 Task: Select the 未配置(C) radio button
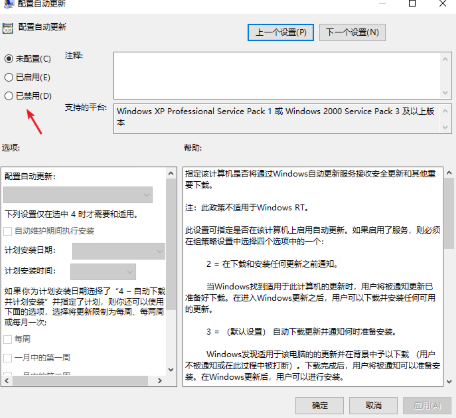9,59
